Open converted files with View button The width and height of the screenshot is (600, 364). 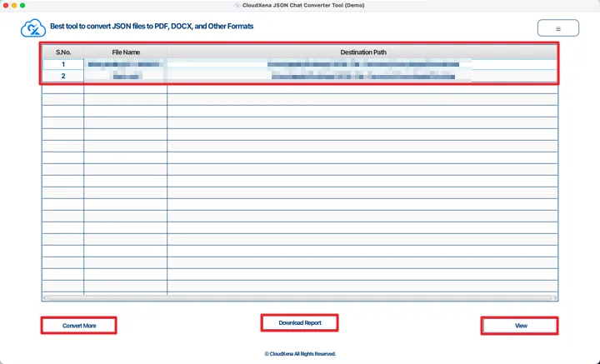coord(521,326)
